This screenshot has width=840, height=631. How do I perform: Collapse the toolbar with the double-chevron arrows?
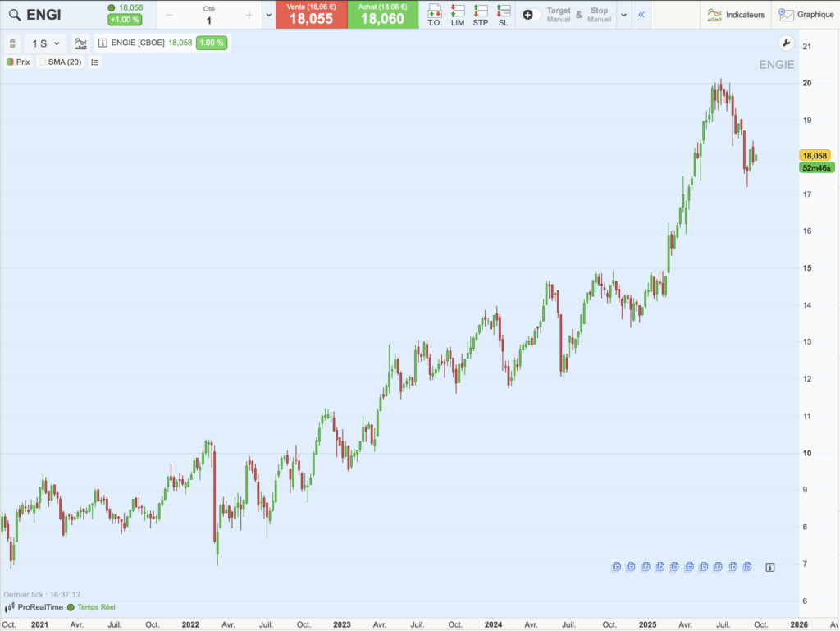641,13
